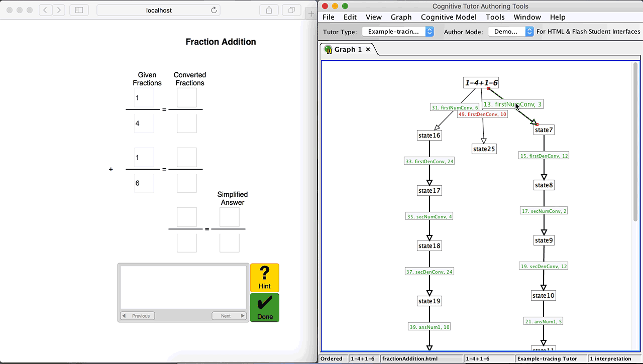Select the state25 node in the graph
The image size is (643, 364).
click(x=484, y=149)
